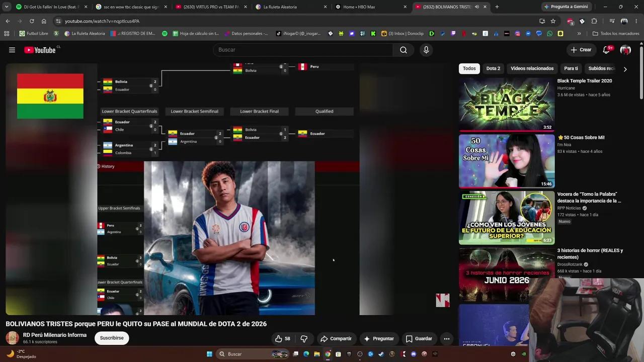This screenshot has height=362, width=644.
Task: Select the Dota 2 filter chip
Action: pyautogui.click(x=493, y=68)
